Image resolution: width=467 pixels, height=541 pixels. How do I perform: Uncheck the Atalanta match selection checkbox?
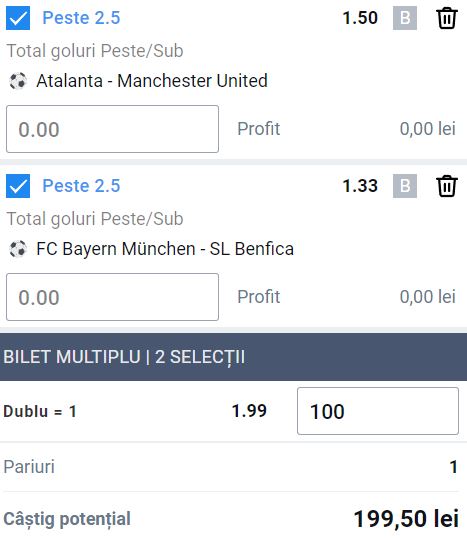[x=18, y=18]
